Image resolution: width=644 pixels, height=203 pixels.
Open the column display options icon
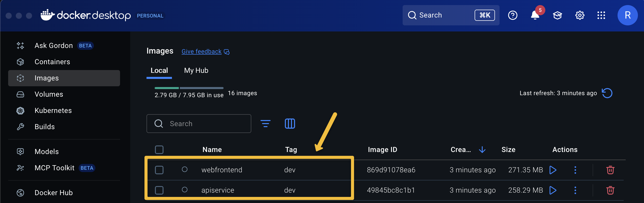click(x=290, y=124)
